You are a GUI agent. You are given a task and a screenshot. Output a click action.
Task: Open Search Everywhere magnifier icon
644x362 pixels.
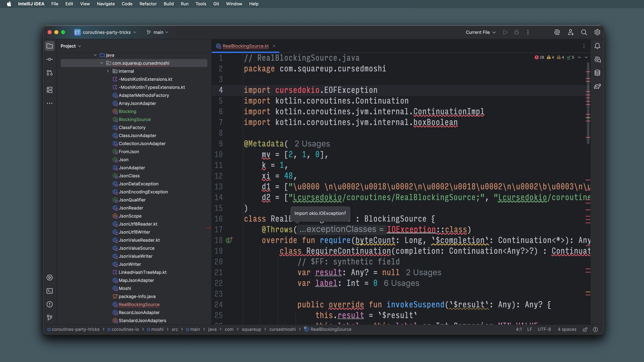pos(584,32)
